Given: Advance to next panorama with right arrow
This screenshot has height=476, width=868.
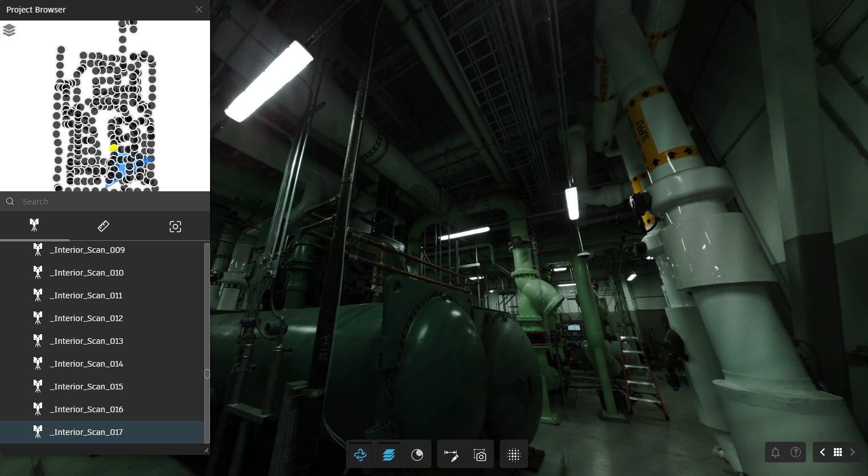Looking at the screenshot, I should click(x=852, y=452).
